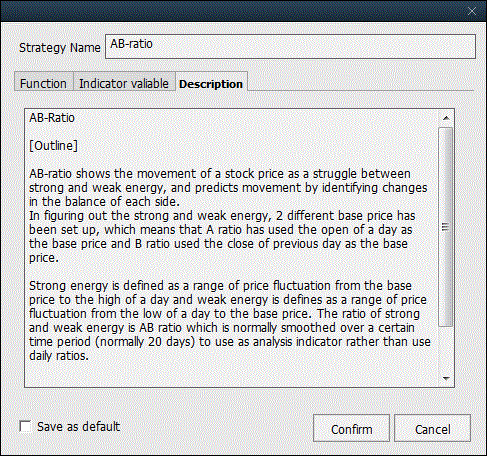Enable the Save as default checkbox

25,426
